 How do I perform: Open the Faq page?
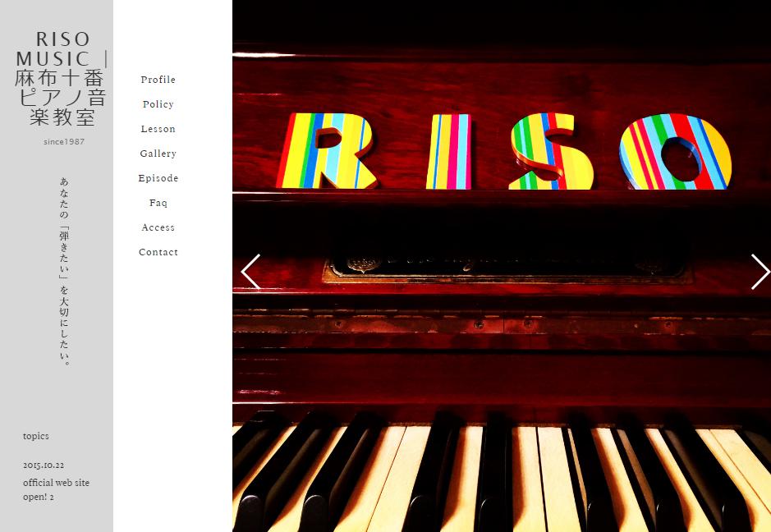pyautogui.click(x=158, y=203)
